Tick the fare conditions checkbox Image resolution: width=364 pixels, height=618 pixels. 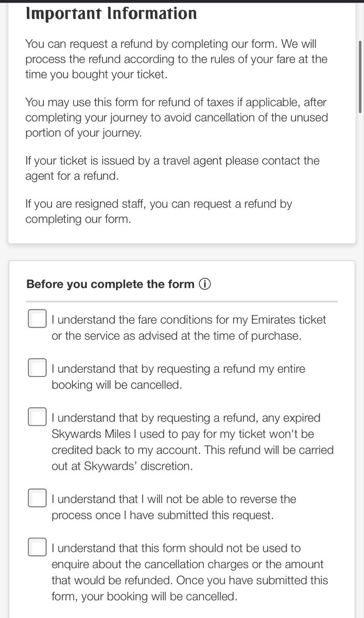[x=37, y=319]
